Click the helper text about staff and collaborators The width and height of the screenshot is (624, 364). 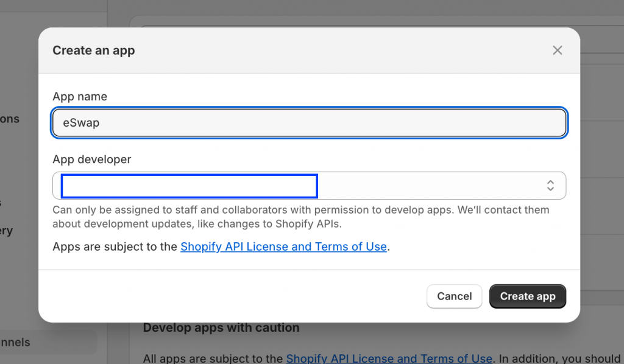[x=300, y=217]
